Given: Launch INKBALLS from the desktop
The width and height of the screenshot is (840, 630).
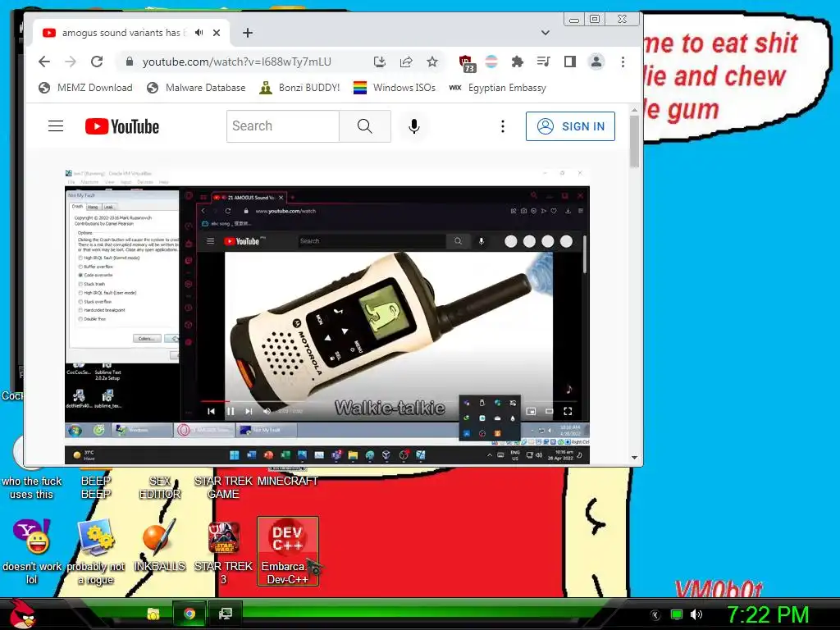Looking at the screenshot, I should (x=159, y=546).
